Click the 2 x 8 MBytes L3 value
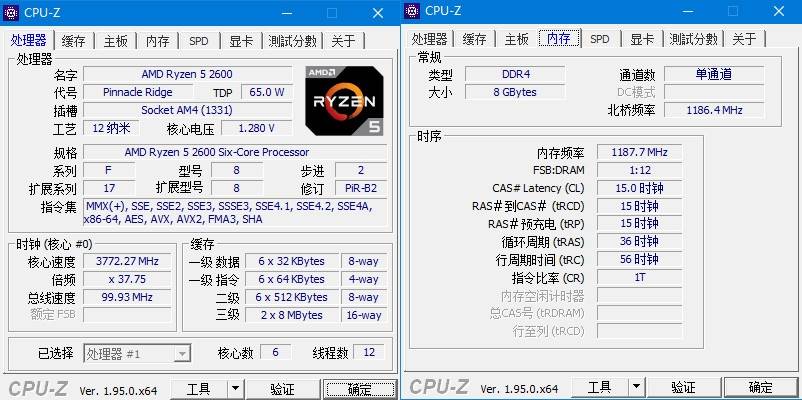 click(292, 315)
